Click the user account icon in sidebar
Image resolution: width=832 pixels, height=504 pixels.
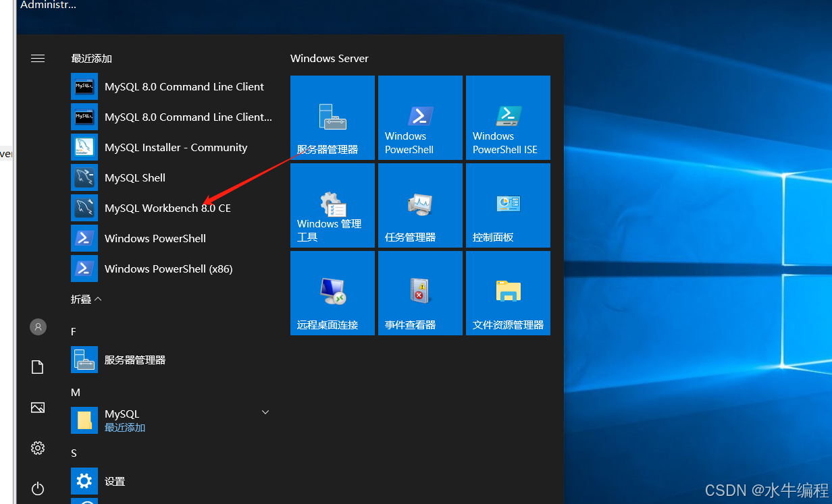(38, 327)
